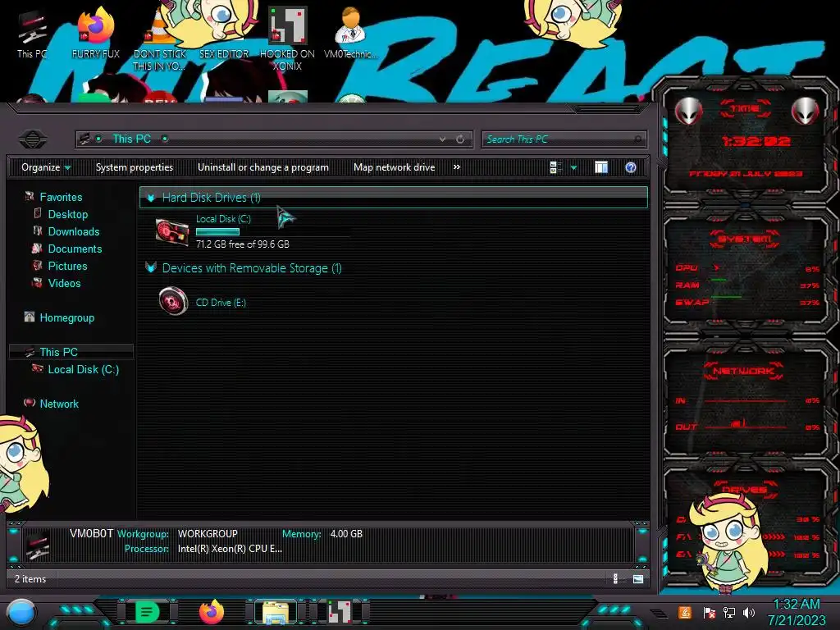
Task: Open the Xonix app on taskbar
Action: click(340, 612)
